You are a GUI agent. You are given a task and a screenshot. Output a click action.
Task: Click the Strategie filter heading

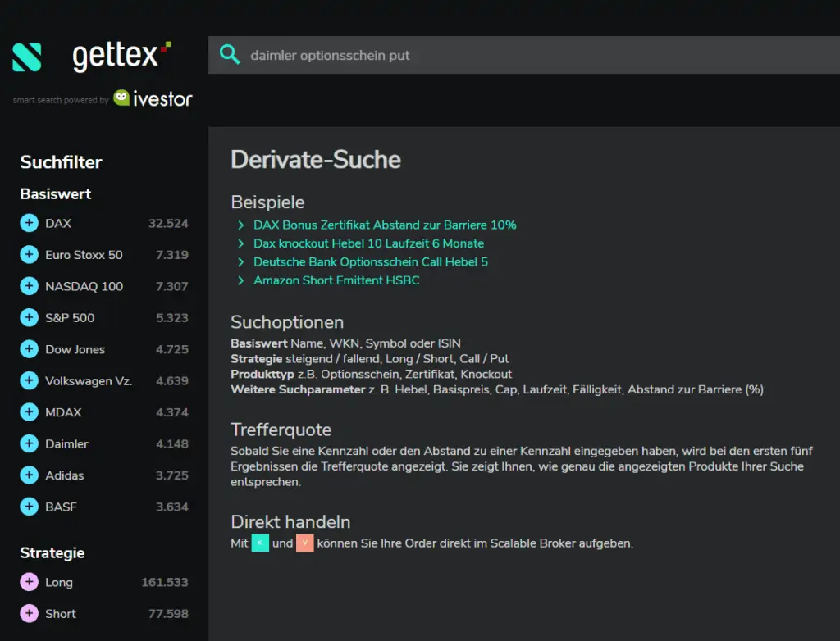52,553
